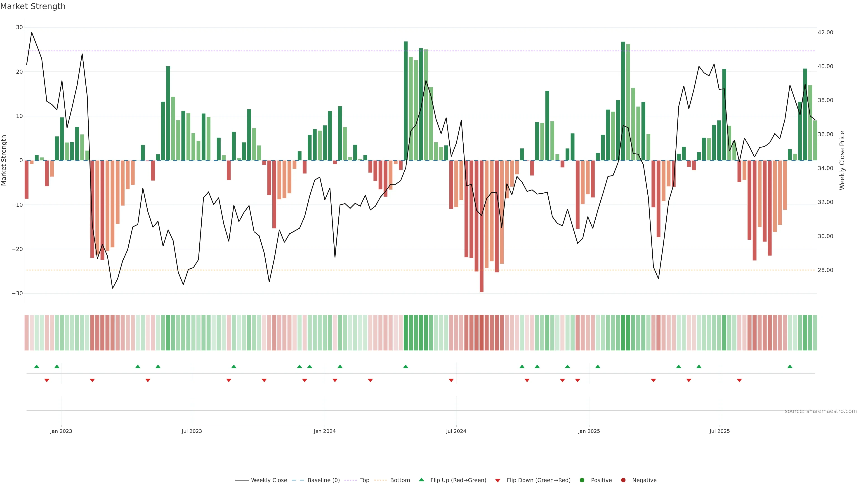Click the leftmost red flip-down triangle marker
Viewport: 868px width, 488px height.
pos(47,380)
